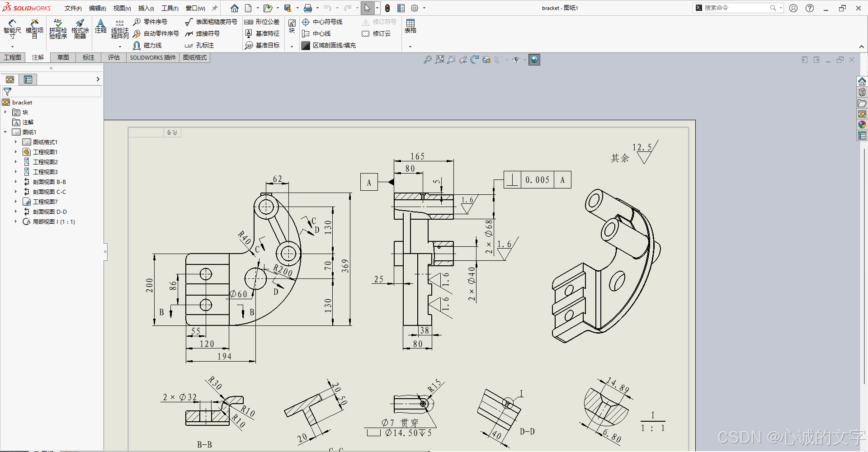Switch to the 图纸格式 tab

195,57
